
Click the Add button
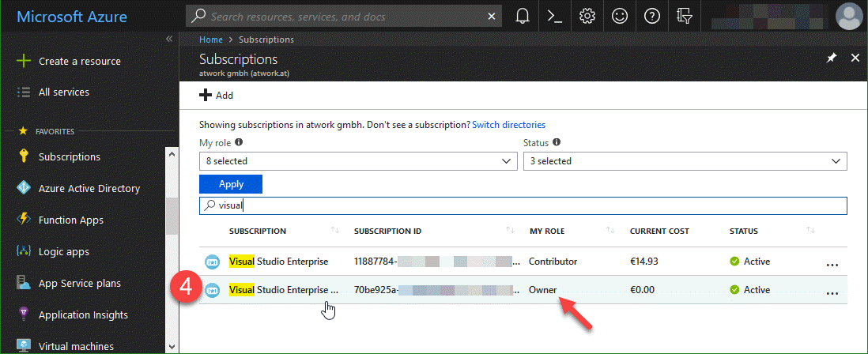217,95
